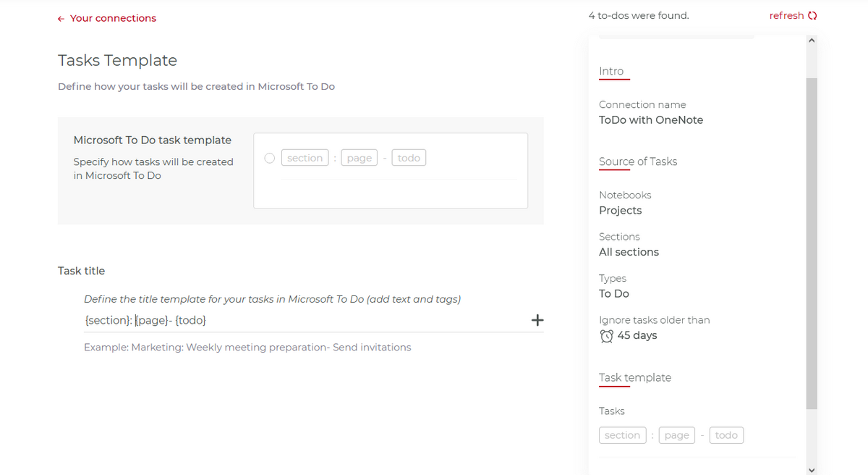
Task: Click the summary panel scrollbar thumb
Action: 812,244
